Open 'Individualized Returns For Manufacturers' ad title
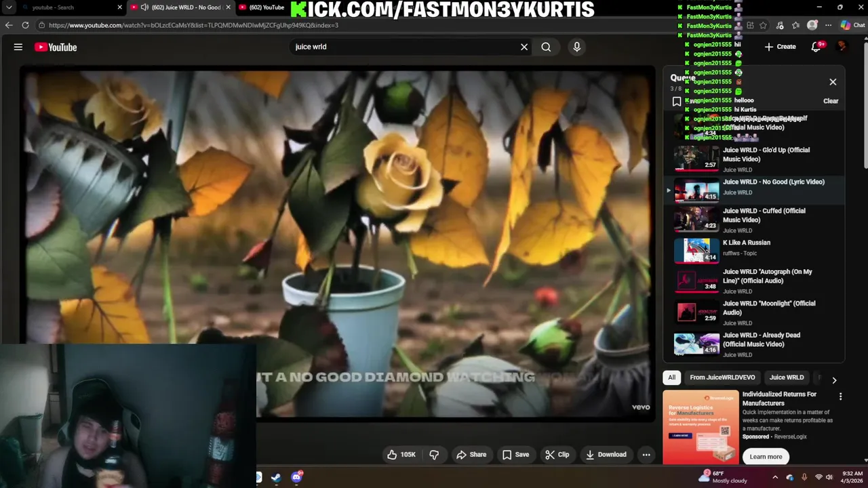This screenshot has height=488, width=868. (x=779, y=399)
